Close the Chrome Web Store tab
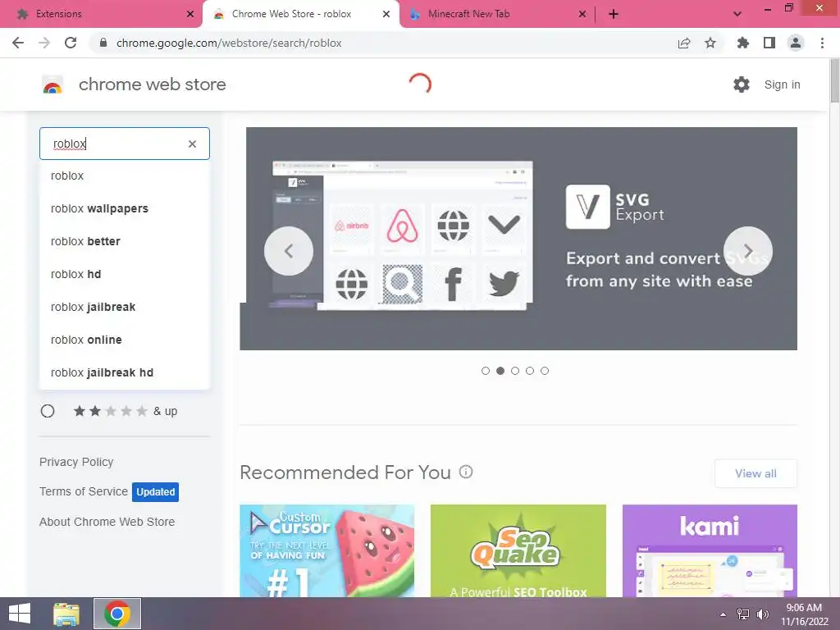The image size is (840, 630). pyautogui.click(x=386, y=14)
